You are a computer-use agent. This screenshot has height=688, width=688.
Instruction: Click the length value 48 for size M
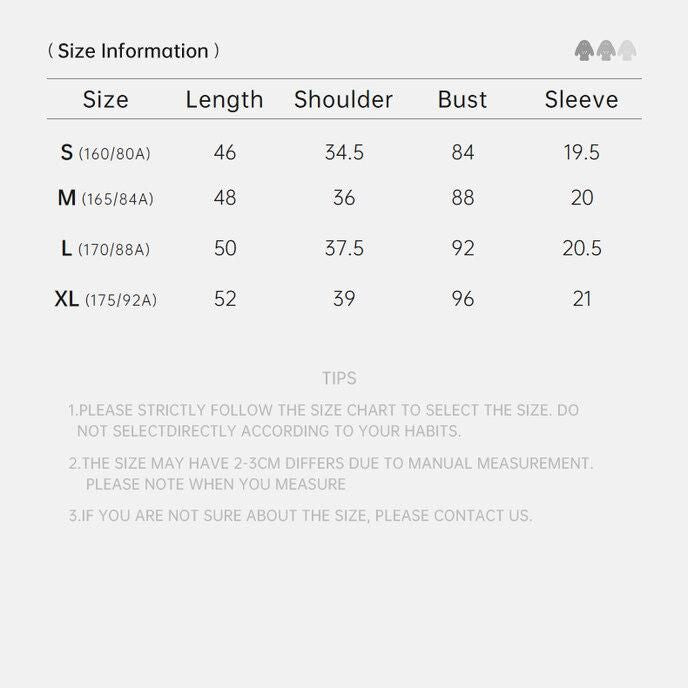[x=225, y=198]
